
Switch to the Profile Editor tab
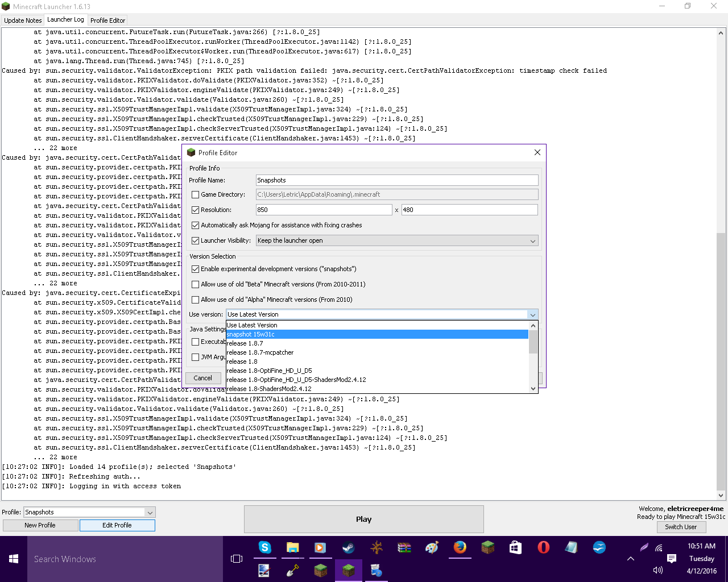(107, 20)
